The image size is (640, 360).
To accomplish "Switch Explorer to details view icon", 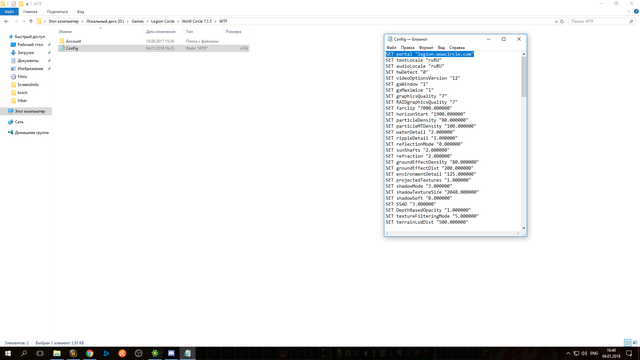I will [627, 342].
